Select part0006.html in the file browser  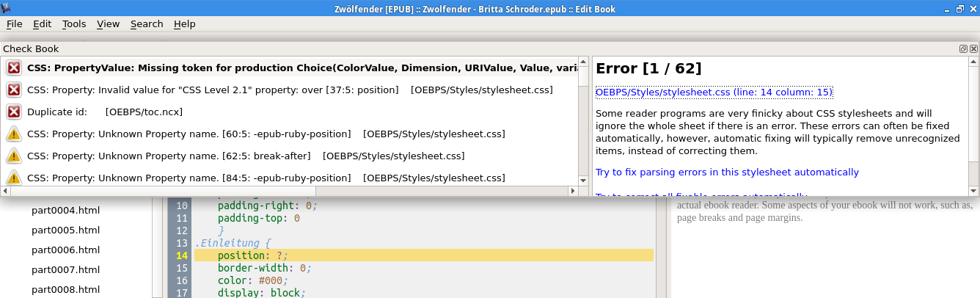65,250
